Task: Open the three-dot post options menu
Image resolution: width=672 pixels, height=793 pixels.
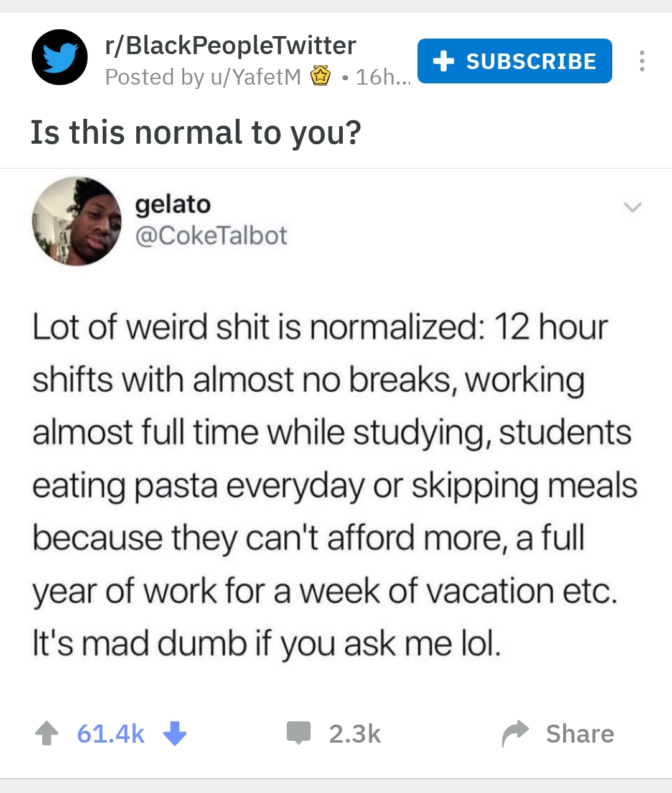Action: [x=642, y=61]
